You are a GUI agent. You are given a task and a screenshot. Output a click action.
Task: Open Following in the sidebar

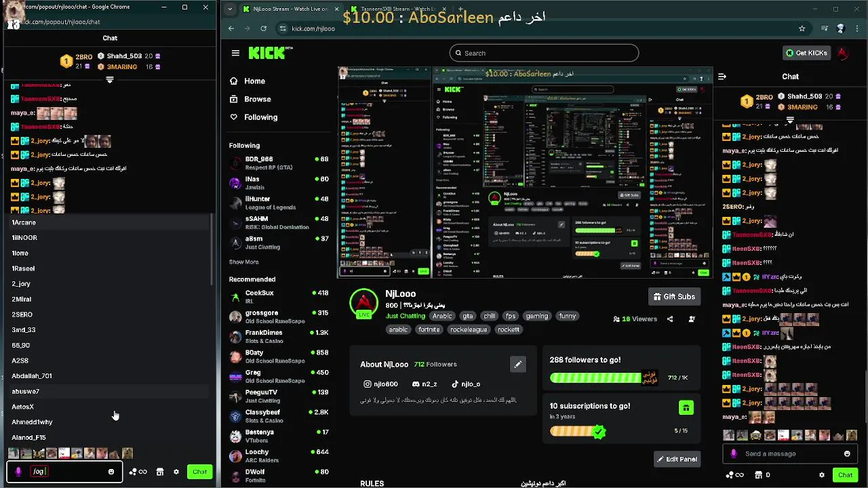click(x=254, y=117)
